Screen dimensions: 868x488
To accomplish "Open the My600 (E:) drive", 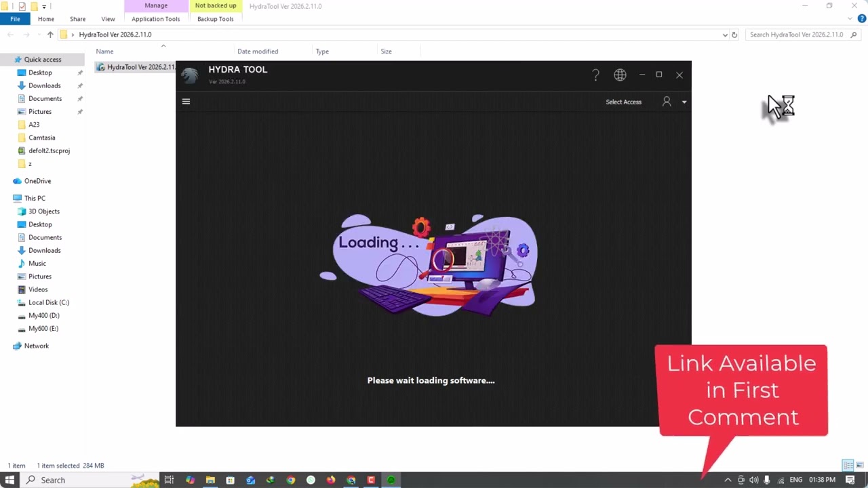I will click(x=43, y=329).
